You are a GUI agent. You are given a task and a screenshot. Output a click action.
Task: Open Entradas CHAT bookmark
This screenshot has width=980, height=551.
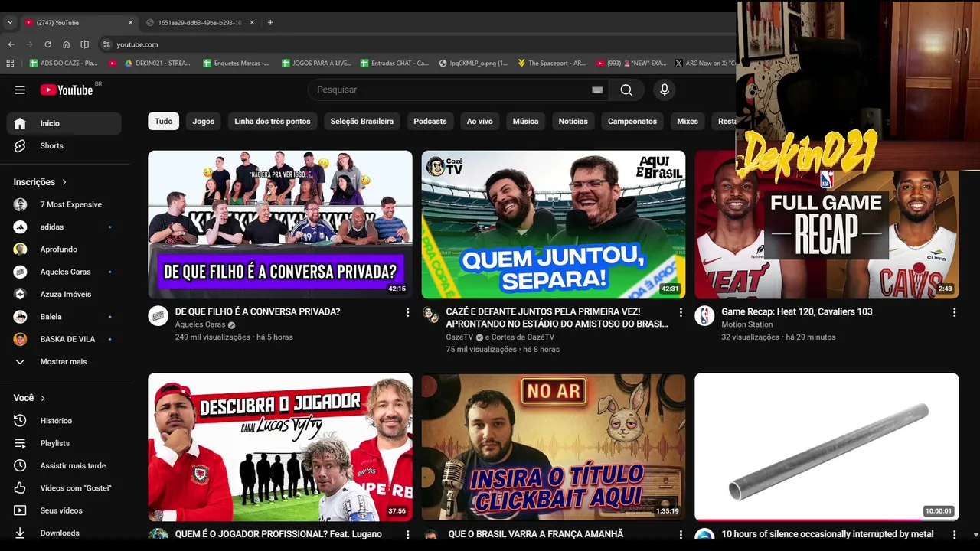tap(394, 64)
